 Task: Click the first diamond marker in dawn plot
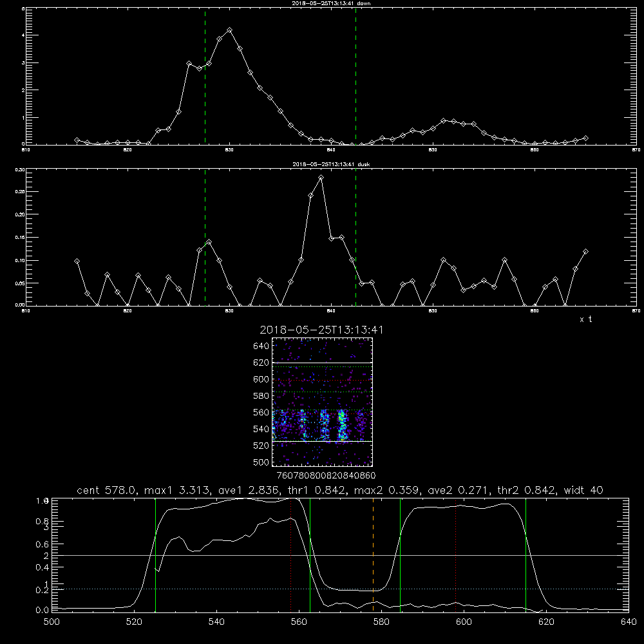[x=77, y=140]
